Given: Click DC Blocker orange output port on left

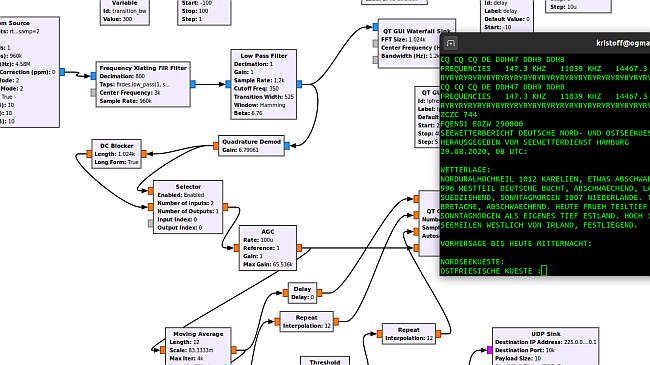Looking at the screenshot, I should 89,154.
